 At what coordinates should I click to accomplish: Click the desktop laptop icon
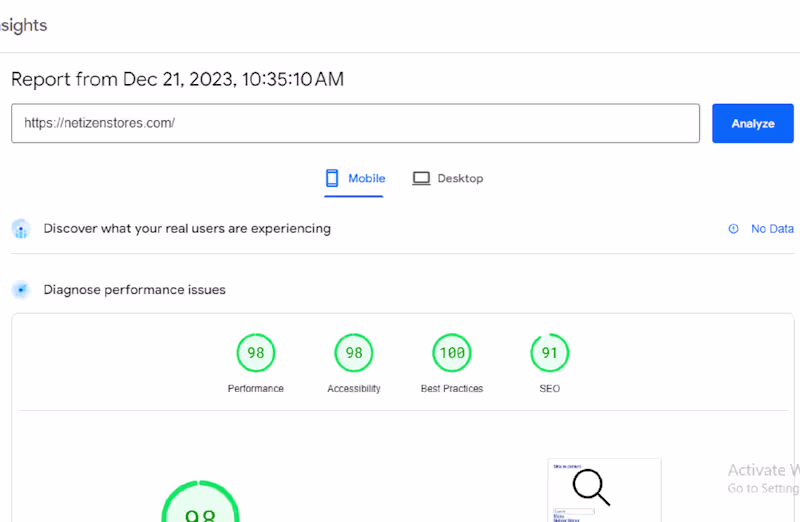pyautogui.click(x=421, y=178)
